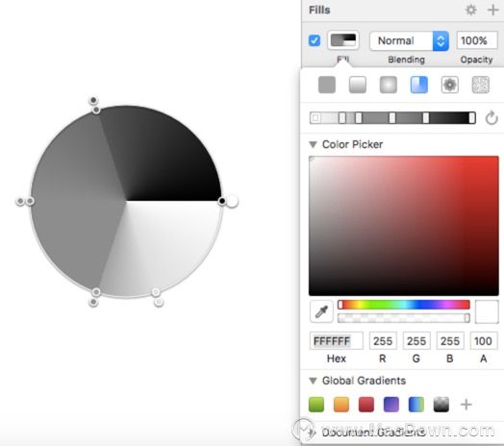The image size is (504, 446).
Task: Collapse the Global Gradients section
Action: pos(313,381)
